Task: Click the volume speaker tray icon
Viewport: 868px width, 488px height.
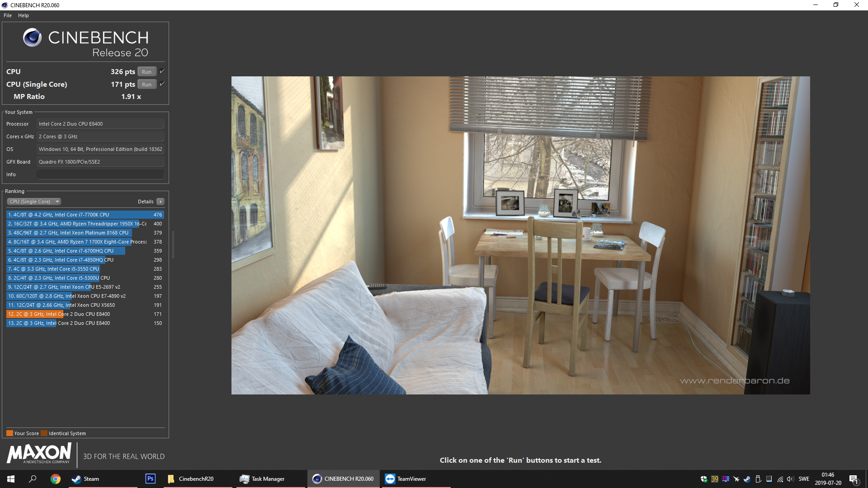Action: pyautogui.click(x=790, y=479)
